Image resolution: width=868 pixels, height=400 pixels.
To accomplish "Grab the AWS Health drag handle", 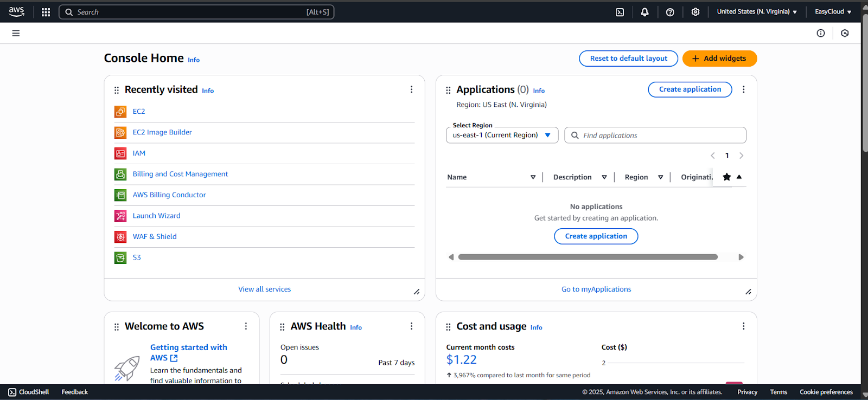I will (282, 327).
